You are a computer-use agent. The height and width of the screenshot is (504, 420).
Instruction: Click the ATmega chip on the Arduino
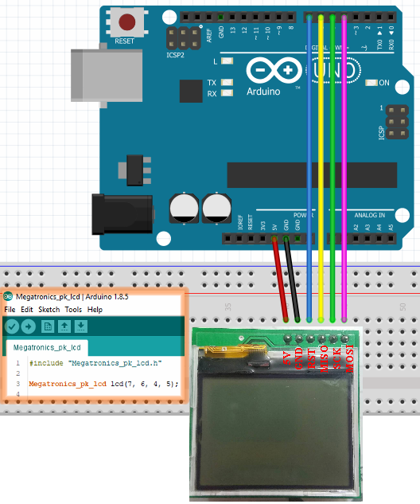[x=312, y=175]
